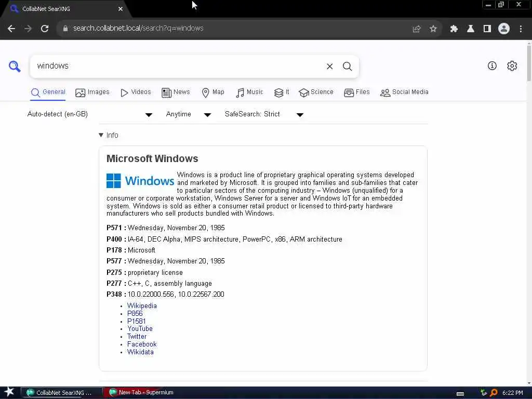Click the page vertical scrollbar thumb

(x=529, y=63)
